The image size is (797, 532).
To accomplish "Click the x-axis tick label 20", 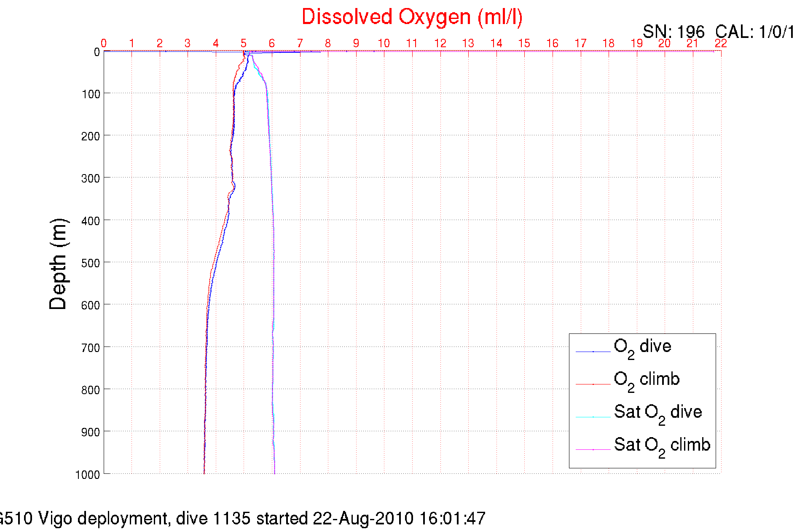I will (665, 43).
